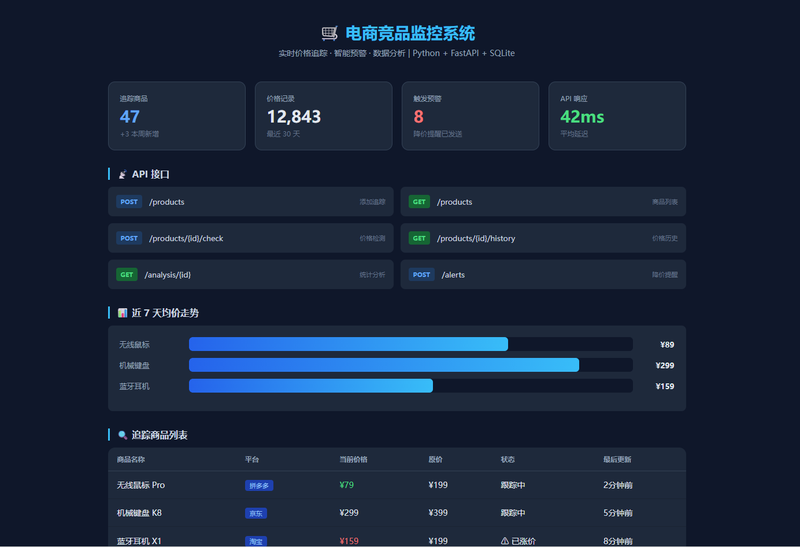Click the bar chart icon before 近 7 天均价走势
The width and height of the screenshot is (800, 547).
122,313
